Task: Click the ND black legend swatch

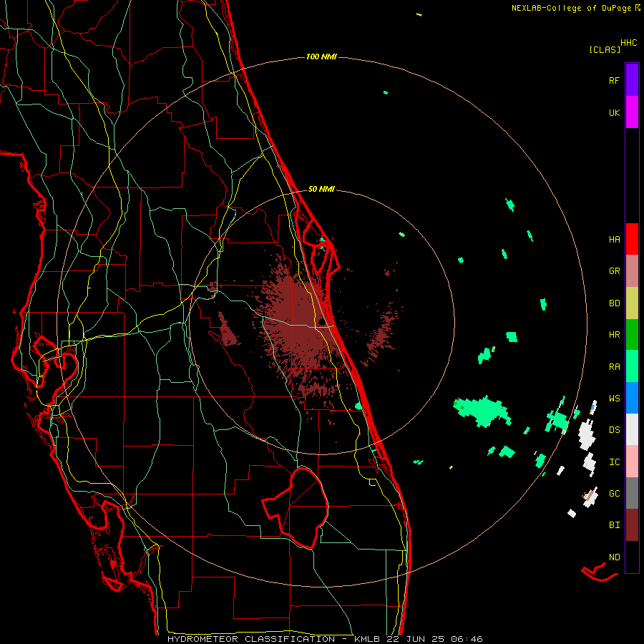Action: click(x=632, y=557)
